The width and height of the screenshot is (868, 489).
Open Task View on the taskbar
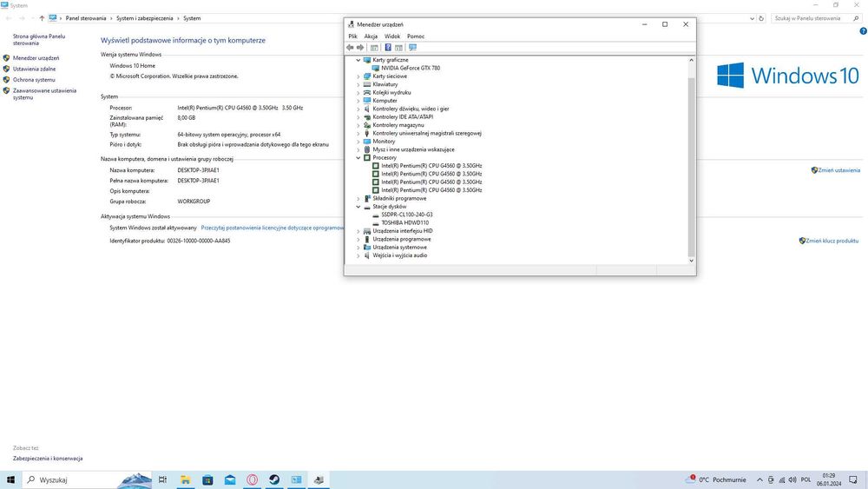(x=163, y=479)
